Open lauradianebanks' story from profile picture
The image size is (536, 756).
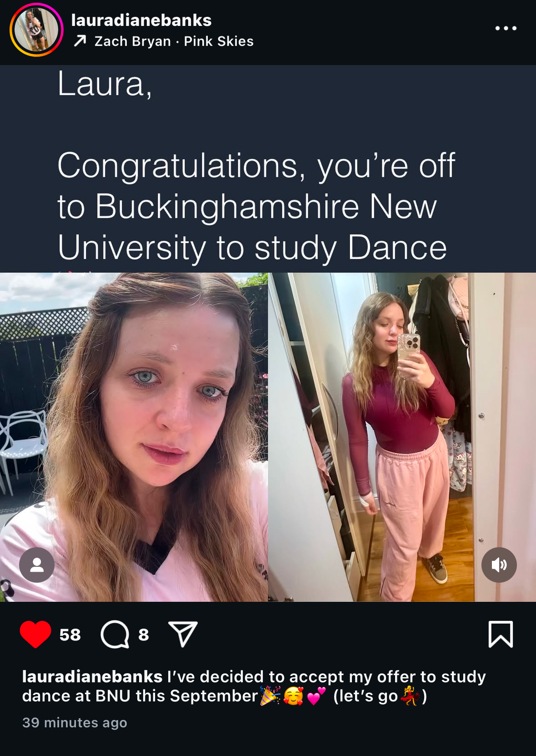pyautogui.click(x=36, y=30)
